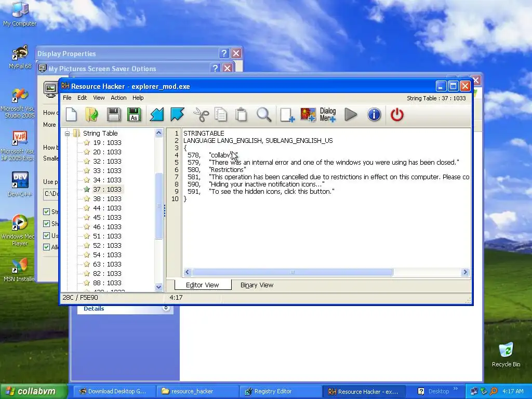Open a file with the folder icon
Viewport: 532px width, 399px height.
(x=91, y=114)
